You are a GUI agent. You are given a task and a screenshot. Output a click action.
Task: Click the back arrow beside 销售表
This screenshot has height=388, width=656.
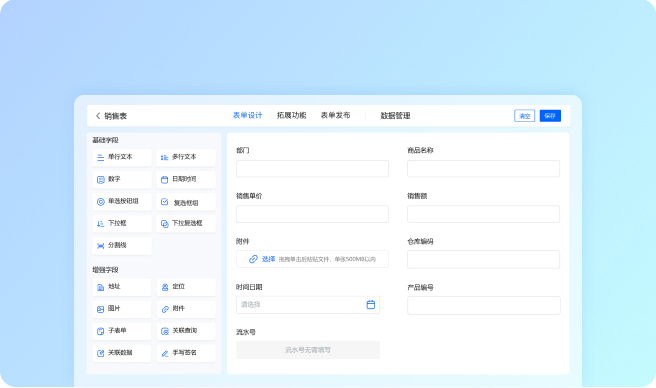[x=98, y=116]
